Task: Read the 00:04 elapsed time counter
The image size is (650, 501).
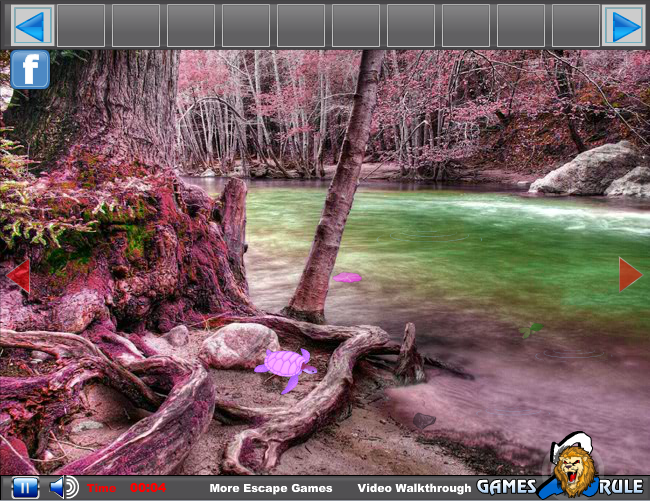Action: tap(148, 488)
